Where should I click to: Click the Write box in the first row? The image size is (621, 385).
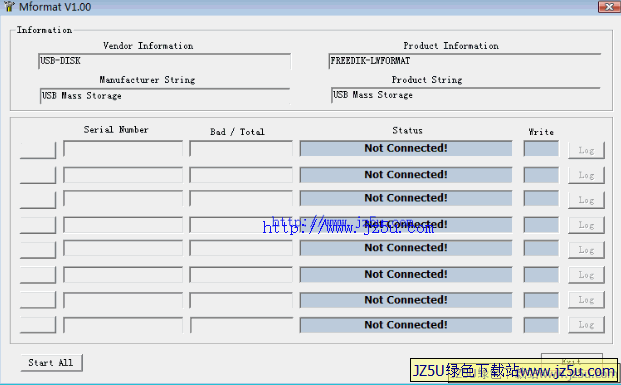[x=541, y=149]
